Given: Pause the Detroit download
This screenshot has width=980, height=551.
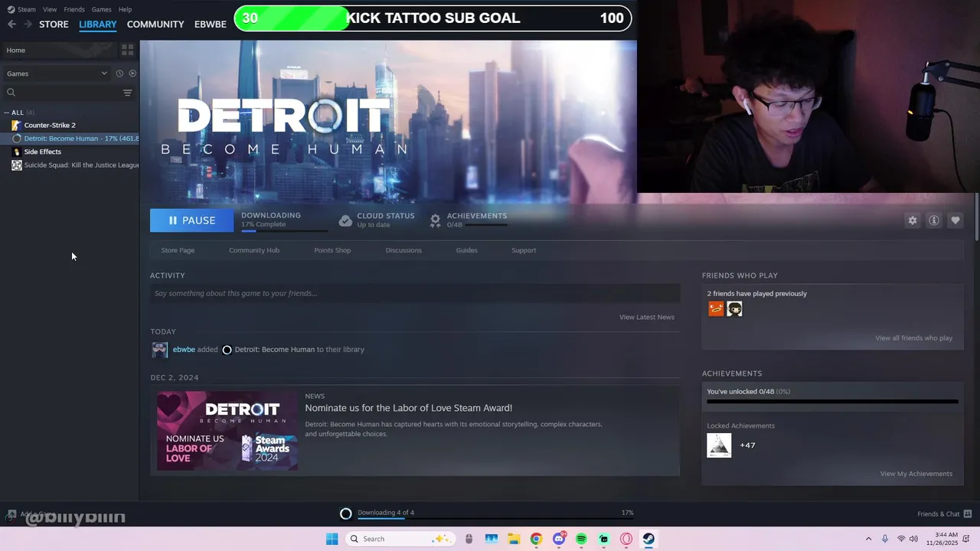Looking at the screenshot, I should pyautogui.click(x=191, y=220).
